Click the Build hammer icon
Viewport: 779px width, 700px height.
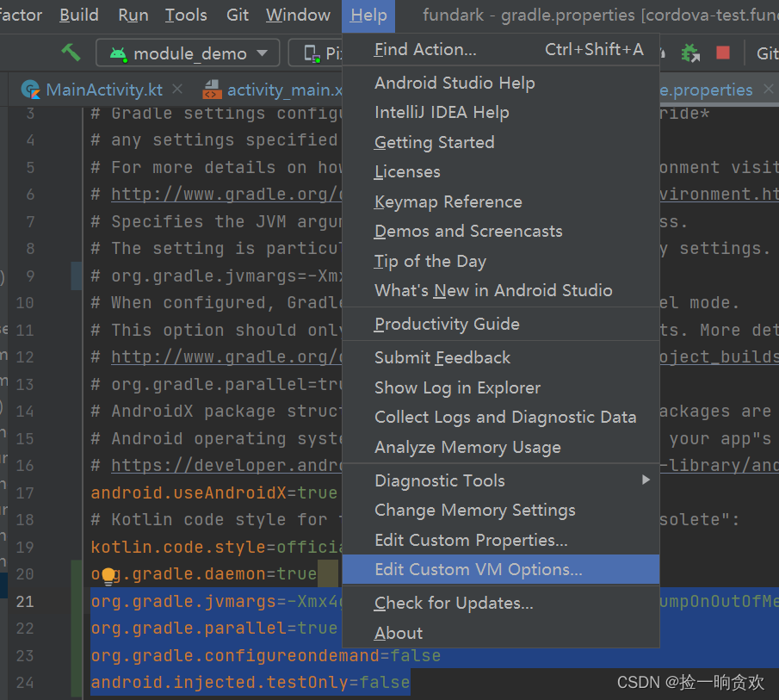(x=71, y=53)
